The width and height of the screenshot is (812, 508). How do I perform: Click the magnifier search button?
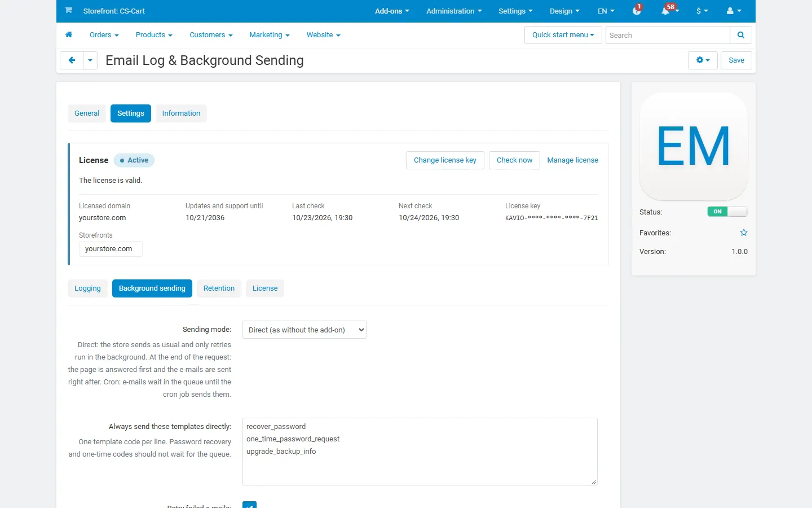[741, 35]
